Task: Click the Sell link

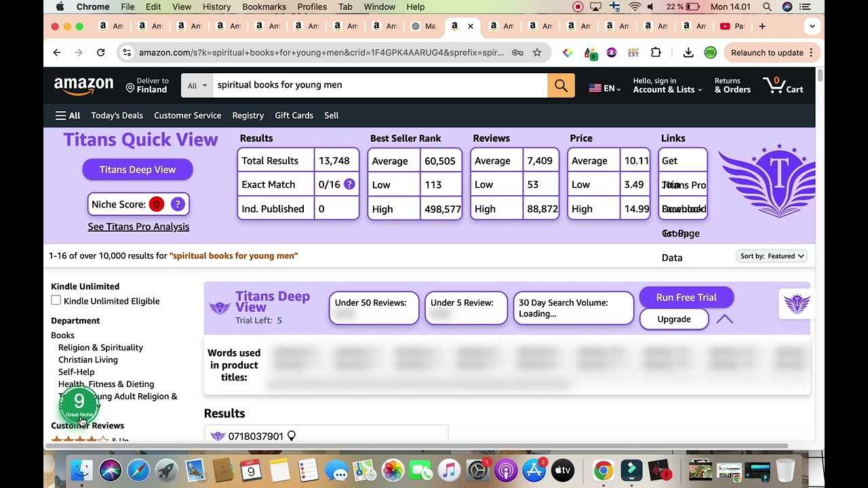Action: (331, 116)
